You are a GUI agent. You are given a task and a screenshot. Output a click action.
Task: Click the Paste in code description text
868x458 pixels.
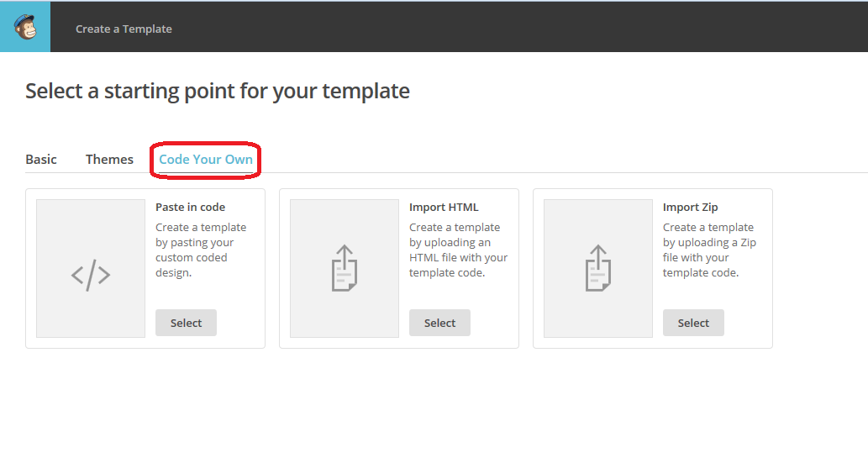201,250
